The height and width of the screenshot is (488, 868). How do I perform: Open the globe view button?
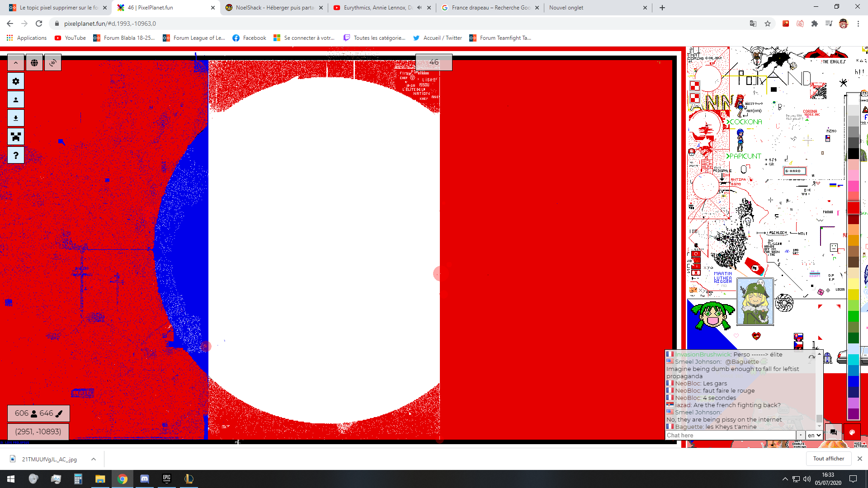(x=34, y=63)
